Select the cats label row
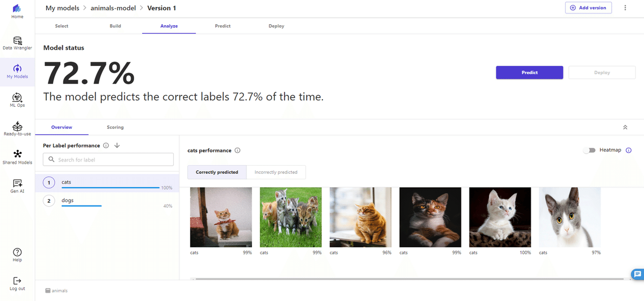Screen dimensions: 644x301 [107, 183]
